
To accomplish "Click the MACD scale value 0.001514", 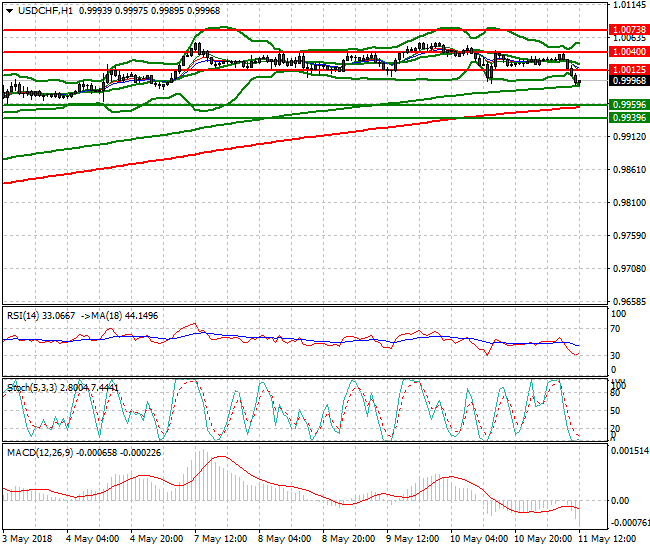I will click(630, 451).
